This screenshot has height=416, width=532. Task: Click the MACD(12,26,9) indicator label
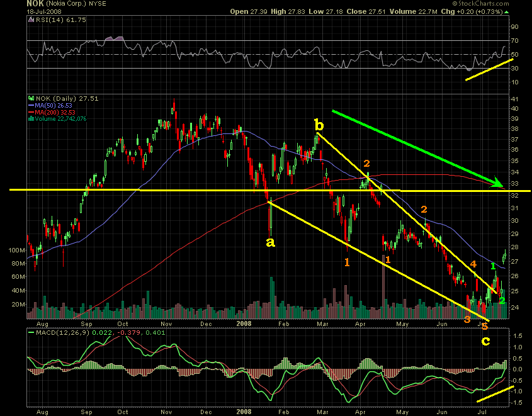tap(63, 332)
